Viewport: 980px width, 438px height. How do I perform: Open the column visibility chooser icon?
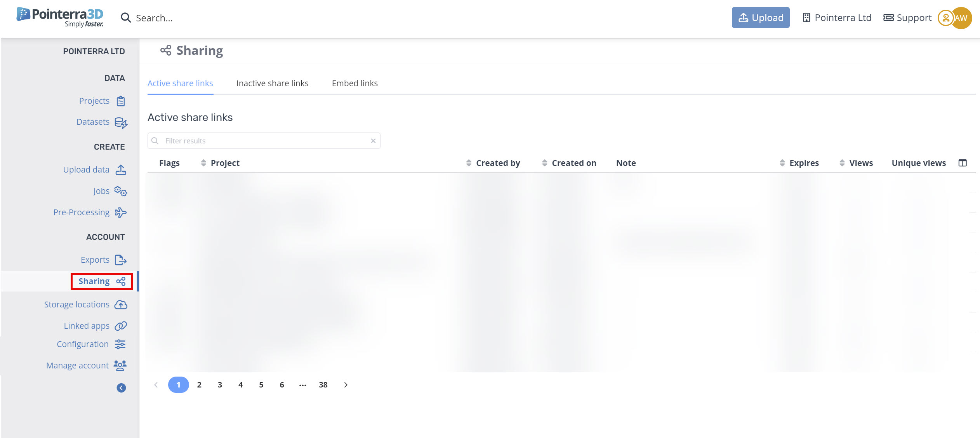[x=963, y=163]
